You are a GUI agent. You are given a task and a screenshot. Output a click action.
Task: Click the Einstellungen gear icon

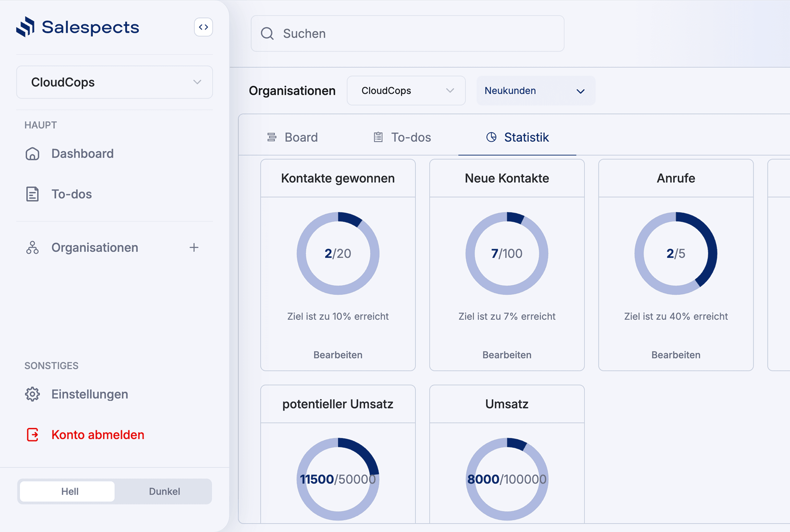[32, 394]
